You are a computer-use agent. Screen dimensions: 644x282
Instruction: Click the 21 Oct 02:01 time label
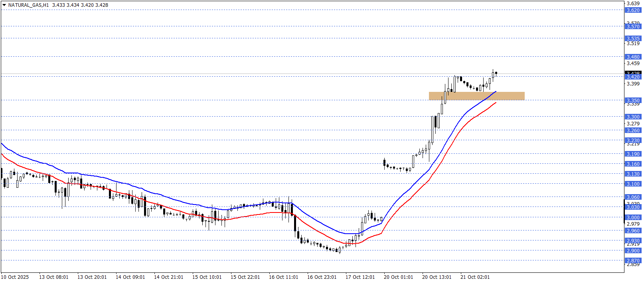[x=475, y=277]
